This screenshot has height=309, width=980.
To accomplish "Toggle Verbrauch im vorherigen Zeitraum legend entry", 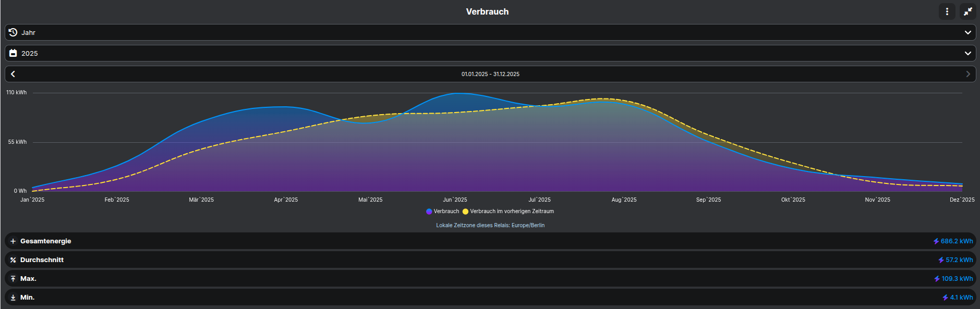I will tap(511, 212).
